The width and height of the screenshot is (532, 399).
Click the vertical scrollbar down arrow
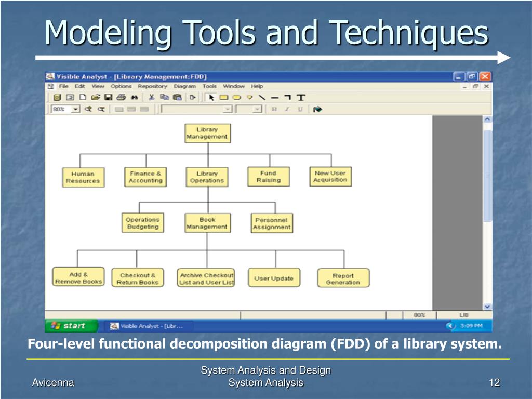coord(487,307)
